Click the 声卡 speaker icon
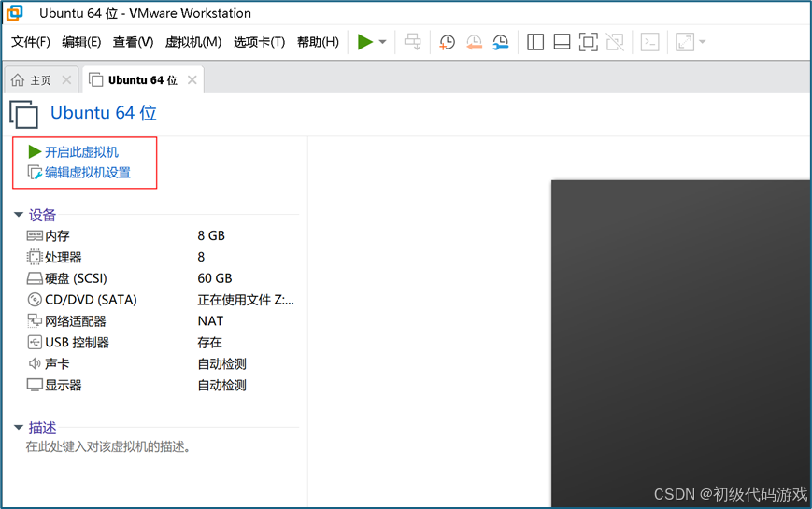 35,363
